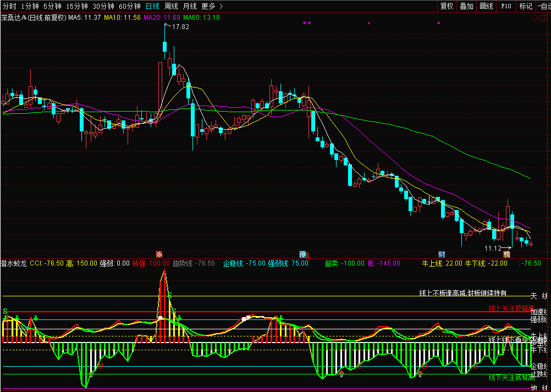
Task: Click the 趋势线: -76.50 indicator value
Action: 194,263
